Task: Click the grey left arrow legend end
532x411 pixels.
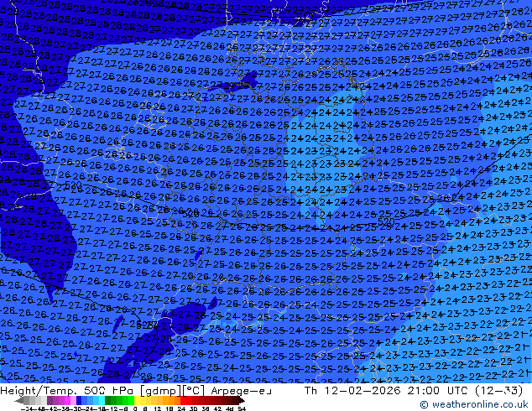Action: (19, 400)
